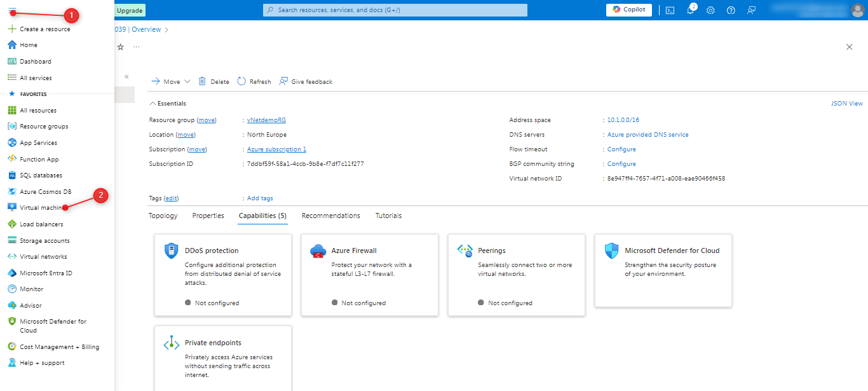Open the Microsoft Entra ID icon
The image size is (868, 391).
pyautogui.click(x=11, y=273)
